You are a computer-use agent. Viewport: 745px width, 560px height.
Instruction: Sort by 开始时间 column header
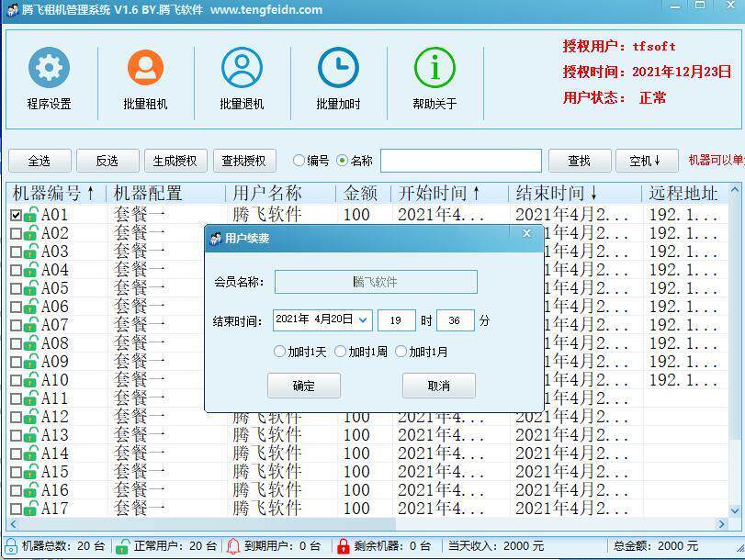point(449,194)
